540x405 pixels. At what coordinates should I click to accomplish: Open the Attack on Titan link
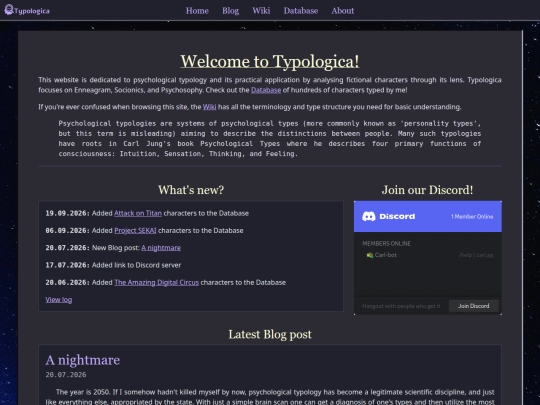point(138,213)
